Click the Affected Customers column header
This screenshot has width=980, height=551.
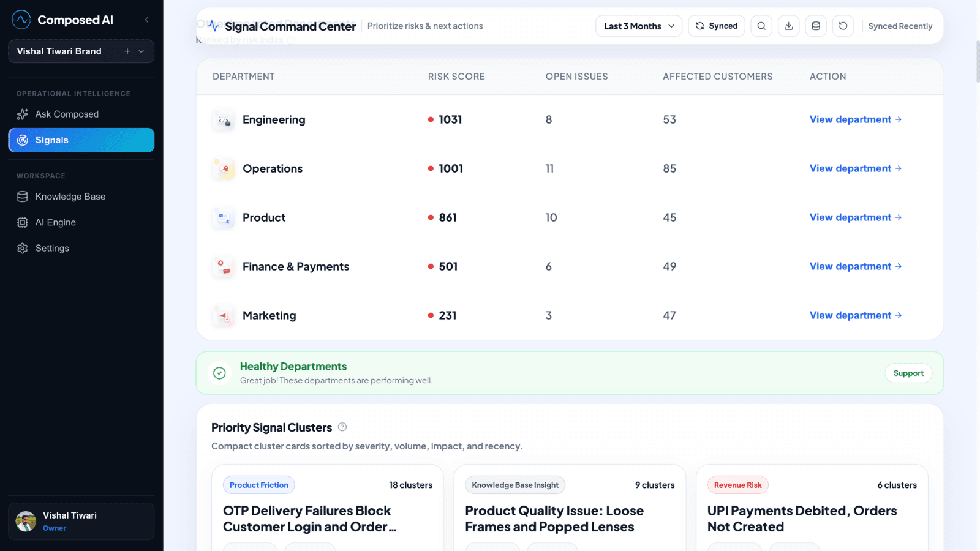click(x=717, y=77)
